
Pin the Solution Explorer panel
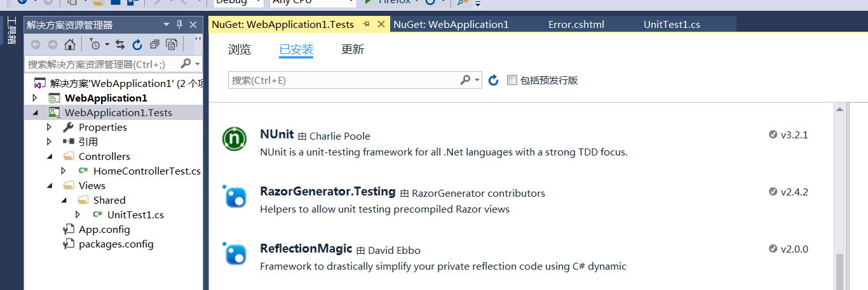[179, 25]
